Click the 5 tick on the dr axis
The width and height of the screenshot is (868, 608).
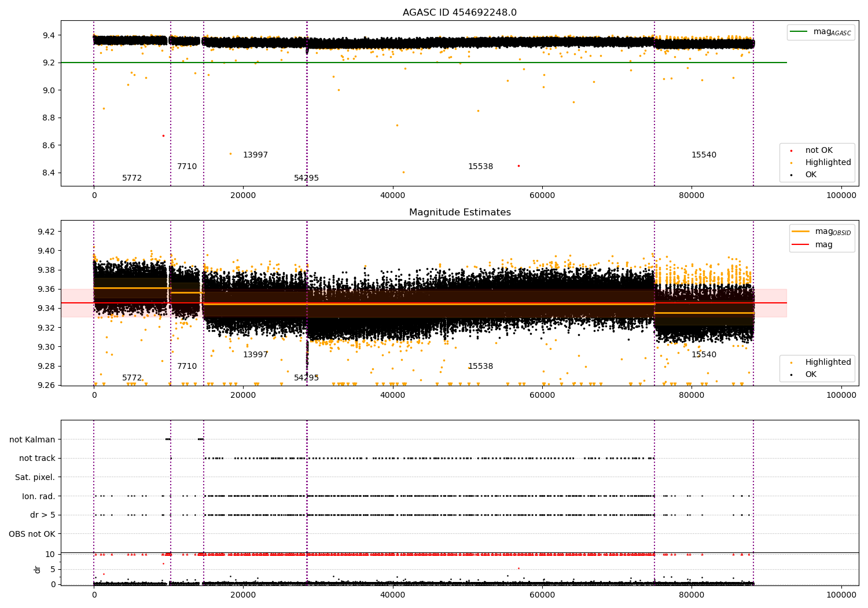(x=53, y=570)
